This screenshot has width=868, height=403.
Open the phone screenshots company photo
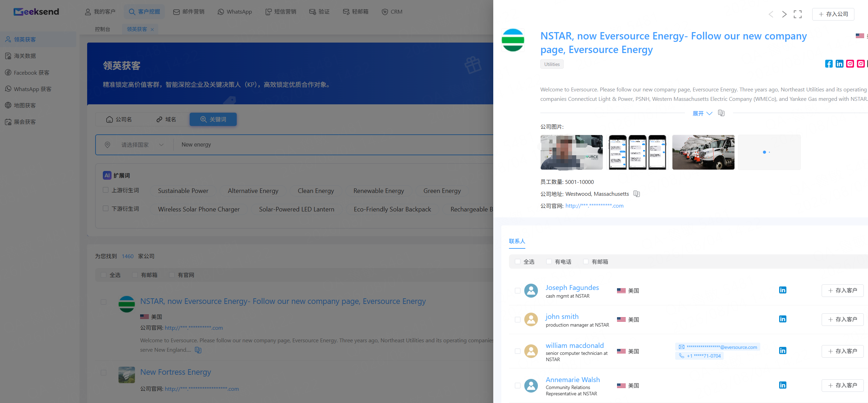(x=637, y=152)
